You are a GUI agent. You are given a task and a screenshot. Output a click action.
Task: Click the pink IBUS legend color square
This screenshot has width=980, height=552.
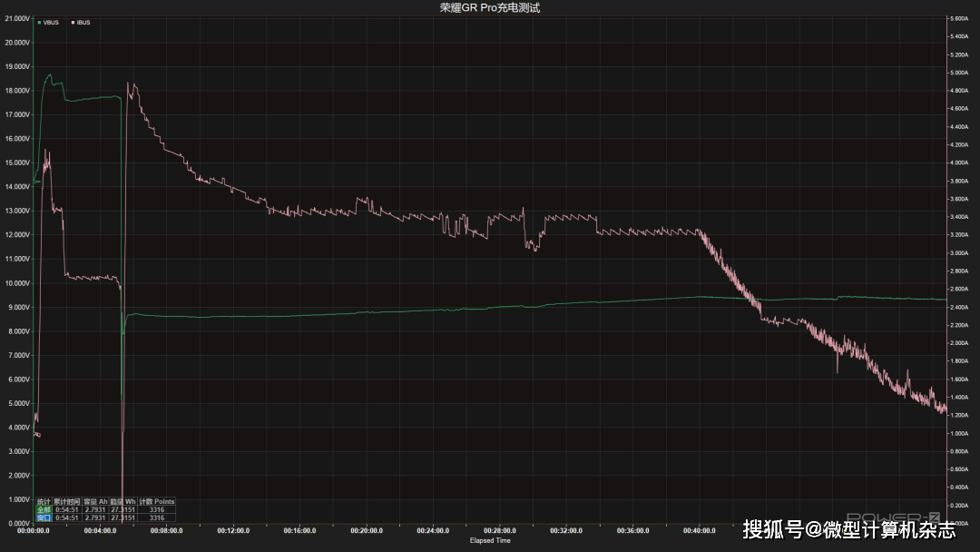[73, 23]
